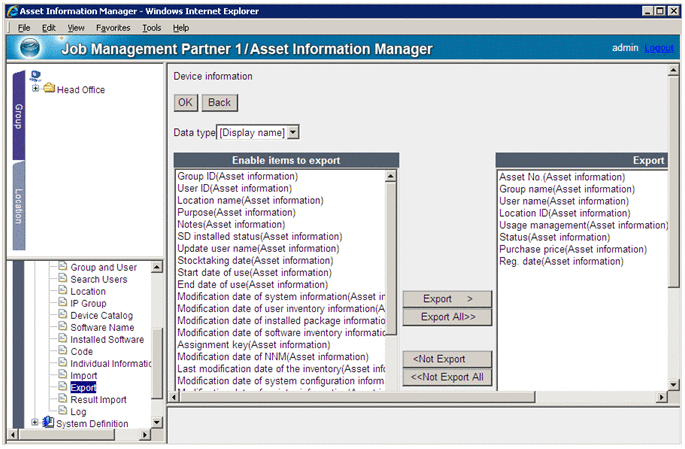Click the page icon beside Import
The width and height of the screenshot is (685, 449).
click(63, 375)
